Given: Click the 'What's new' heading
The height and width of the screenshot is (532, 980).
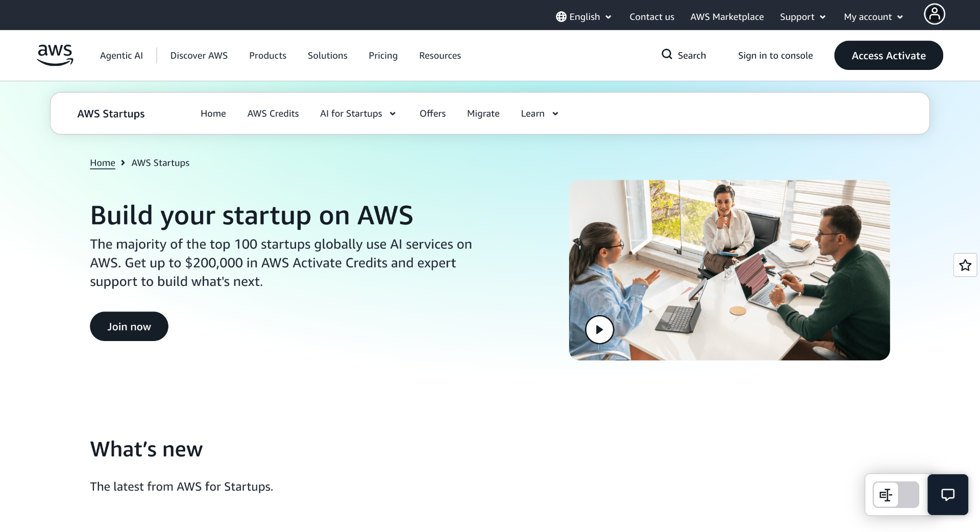Looking at the screenshot, I should (146, 449).
